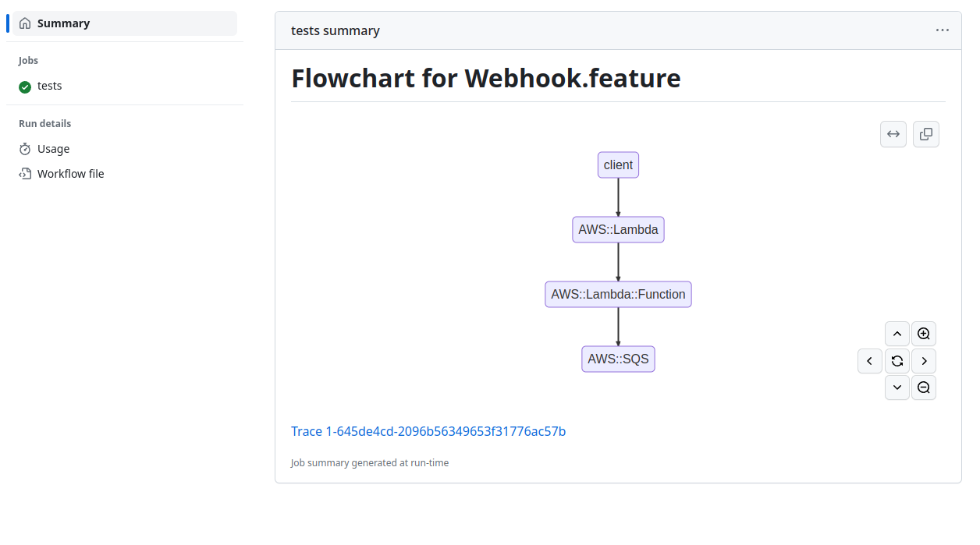Select the client node in flowchart

tap(618, 165)
